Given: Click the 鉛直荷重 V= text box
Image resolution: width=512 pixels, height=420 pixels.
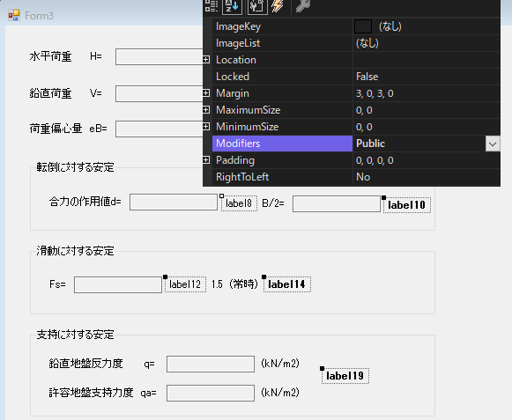Looking at the screenshot, I should pos(160,93).
